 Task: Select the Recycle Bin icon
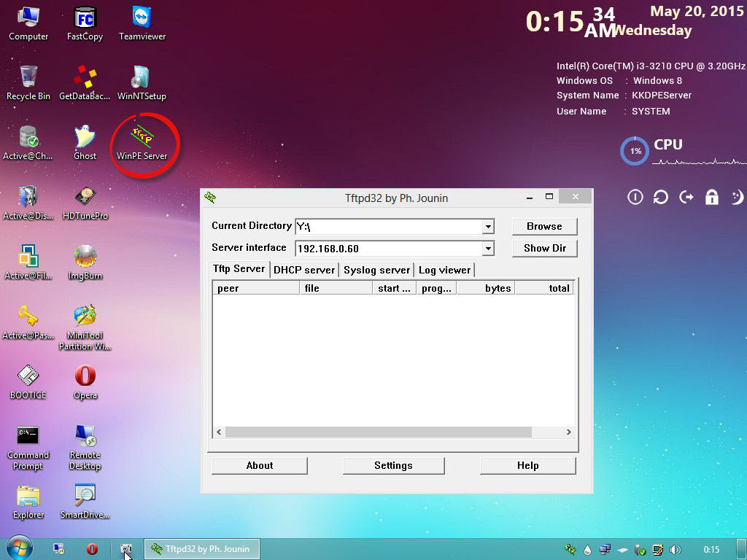tap(28, 83)
